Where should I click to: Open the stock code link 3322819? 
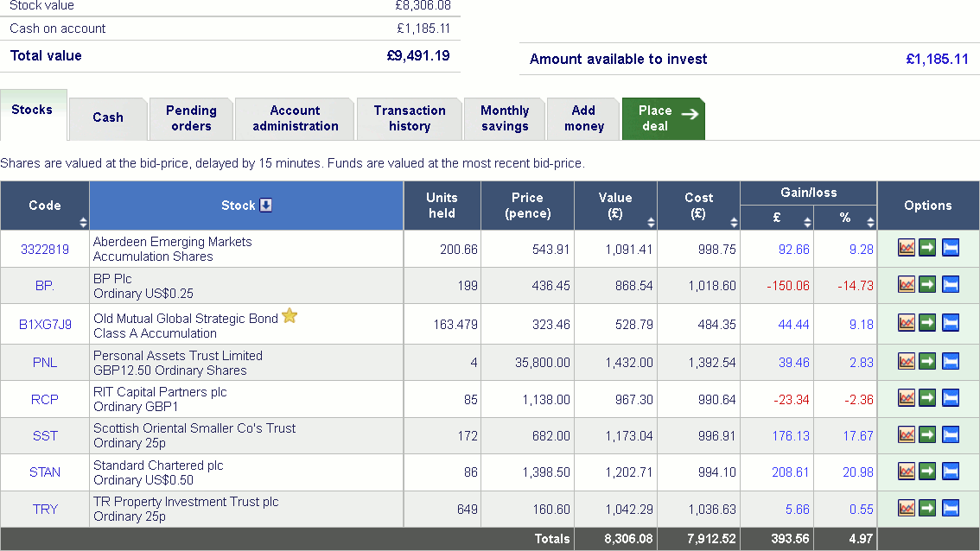[45, 250]
